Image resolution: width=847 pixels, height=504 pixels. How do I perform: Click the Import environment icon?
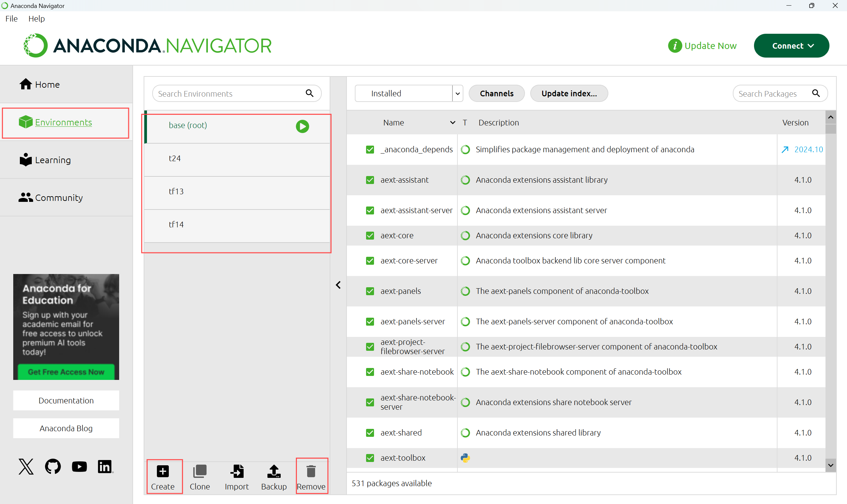pos(237,471)
